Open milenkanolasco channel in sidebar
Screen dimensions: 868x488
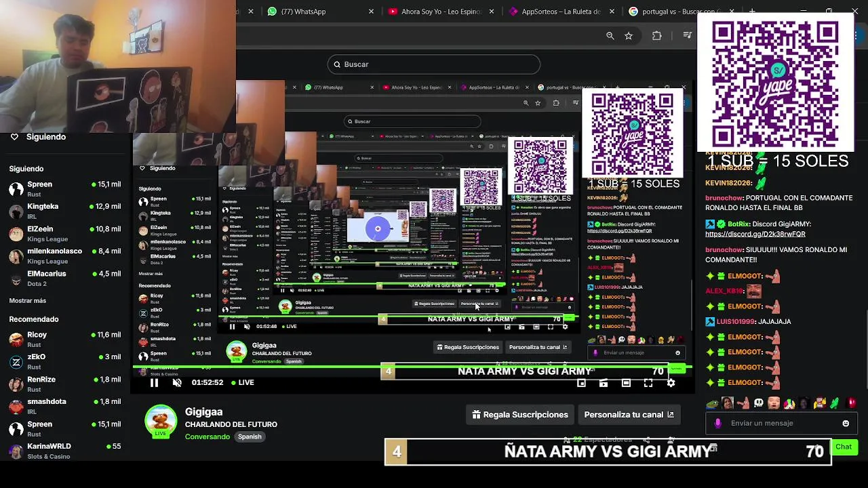(x=65, y=256)
